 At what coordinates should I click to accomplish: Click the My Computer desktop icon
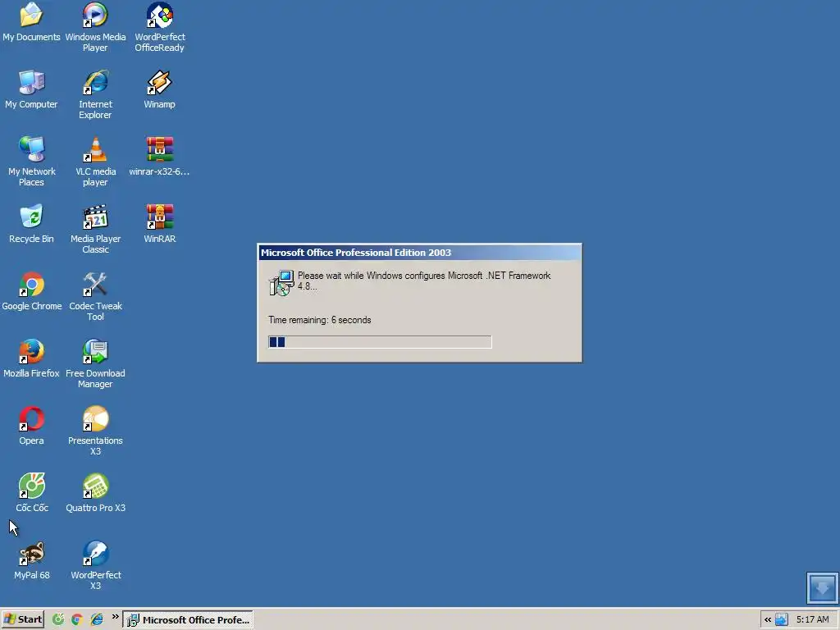(x=31, y=90)
